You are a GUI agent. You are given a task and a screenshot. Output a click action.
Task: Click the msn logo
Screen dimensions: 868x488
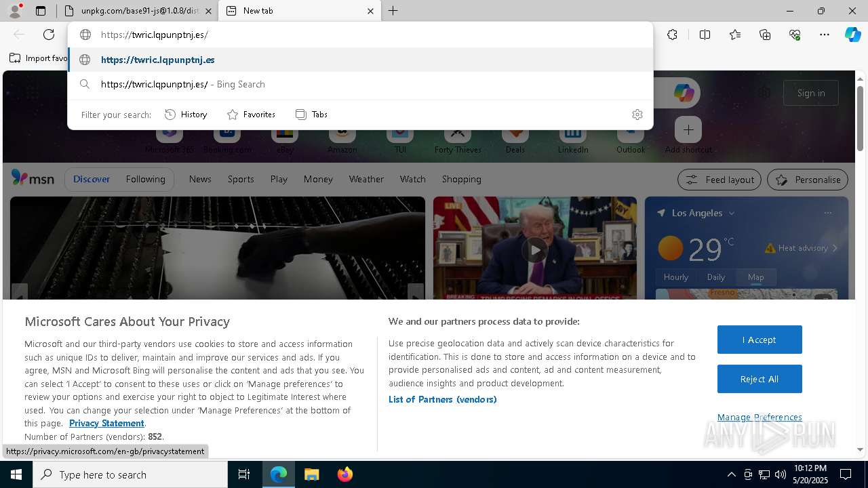(x=33, y=178)
